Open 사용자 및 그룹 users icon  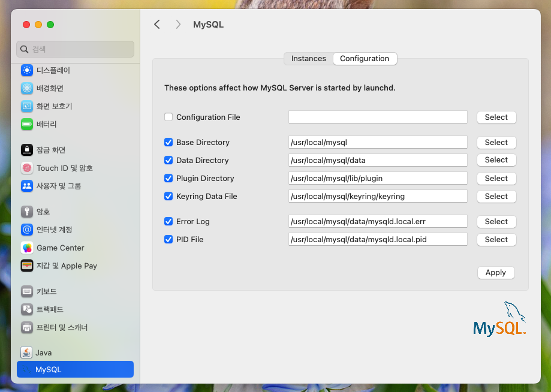(27, 186)
